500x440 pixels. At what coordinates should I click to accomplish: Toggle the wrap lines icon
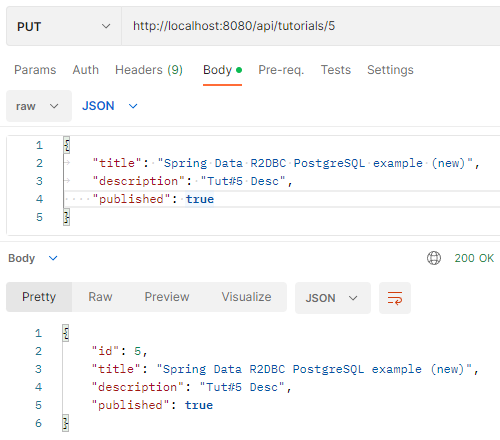click(395, 298)
